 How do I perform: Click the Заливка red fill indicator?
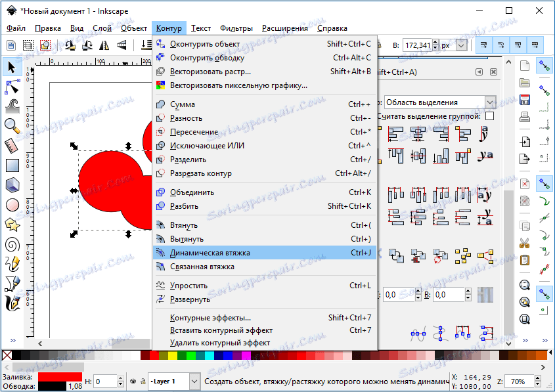[60, 377]
